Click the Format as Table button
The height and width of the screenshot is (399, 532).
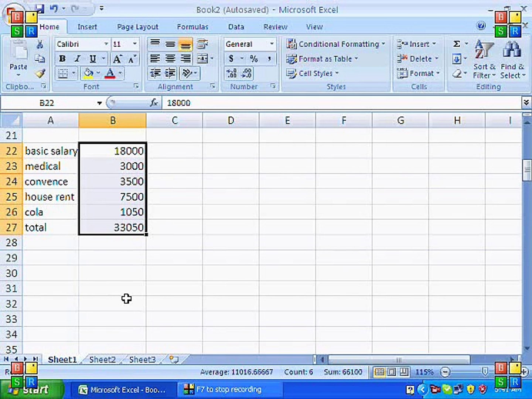click(x=322, y=59)
